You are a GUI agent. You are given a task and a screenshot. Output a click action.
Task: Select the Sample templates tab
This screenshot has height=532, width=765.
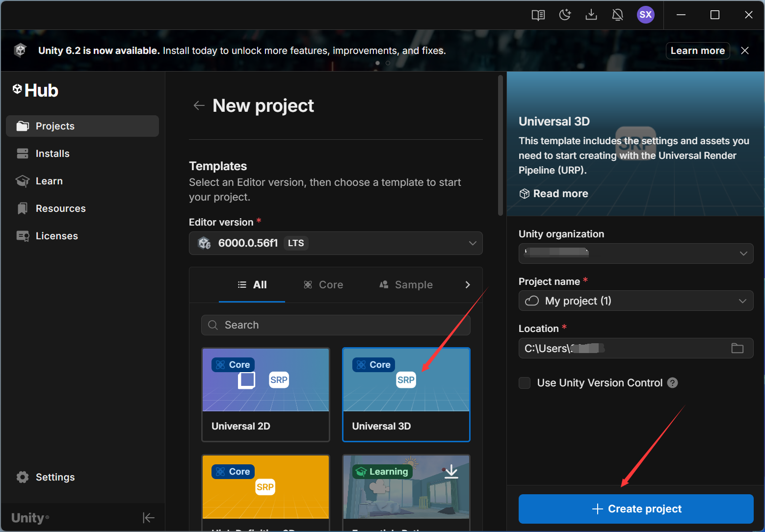(x=406, y=285)
